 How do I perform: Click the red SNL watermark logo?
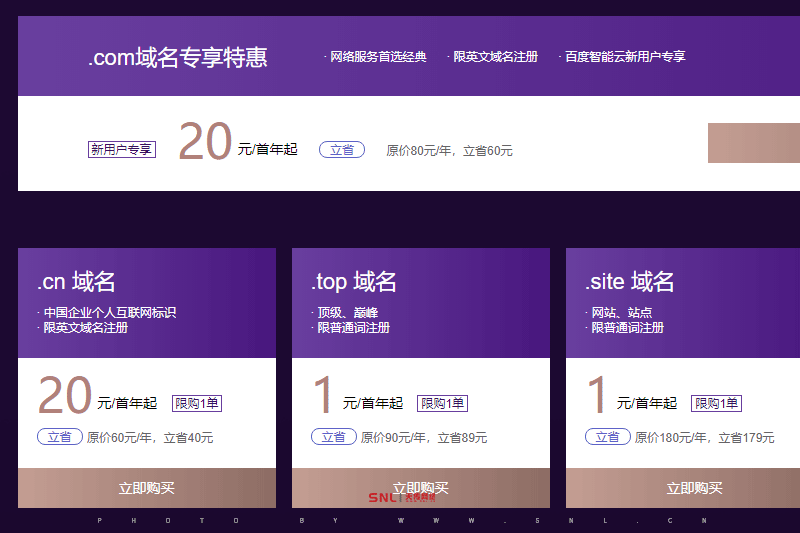click(382, 497)
